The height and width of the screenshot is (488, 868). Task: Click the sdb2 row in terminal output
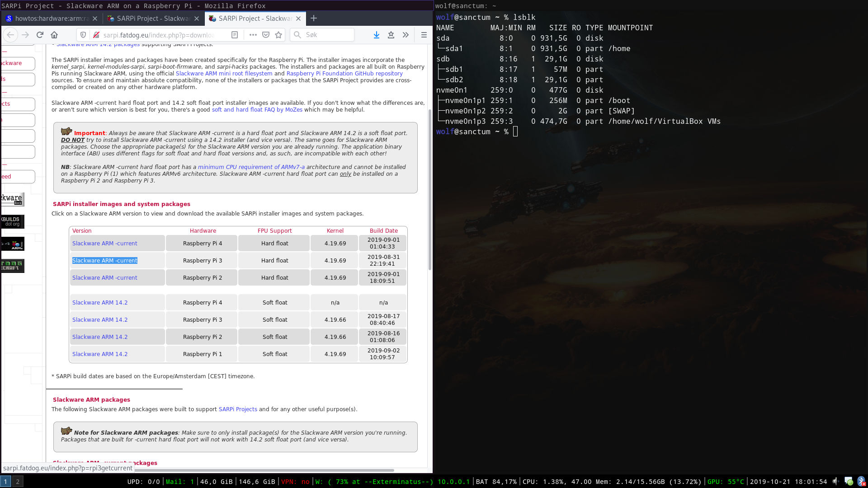[520, 80]
